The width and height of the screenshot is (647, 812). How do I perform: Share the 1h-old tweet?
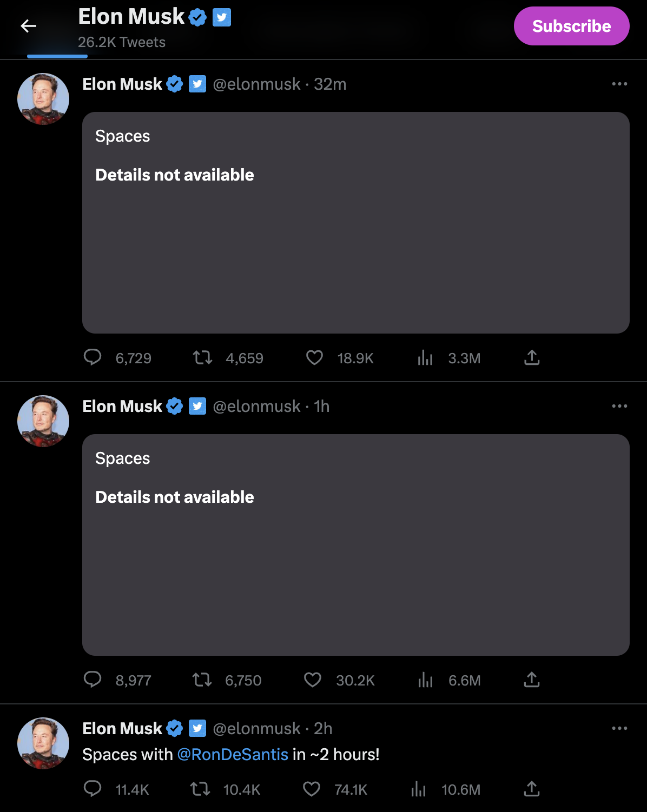[532, 680]
